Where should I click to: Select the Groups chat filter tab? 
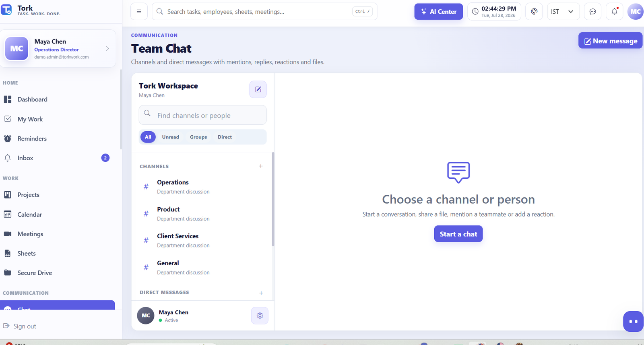pos(198,137)
